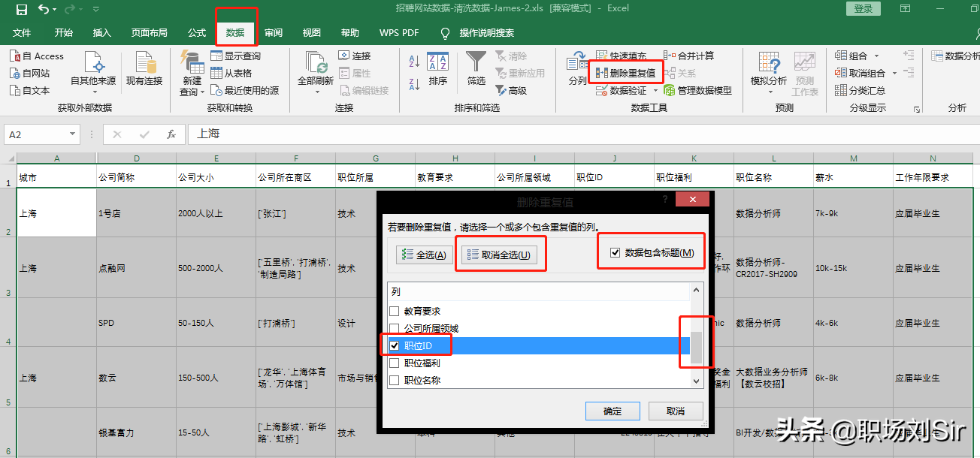Expand the 模拟分析 dropdown
This screenshot has width=980, height=458.
pyautogui.click(x=769, y=93)
